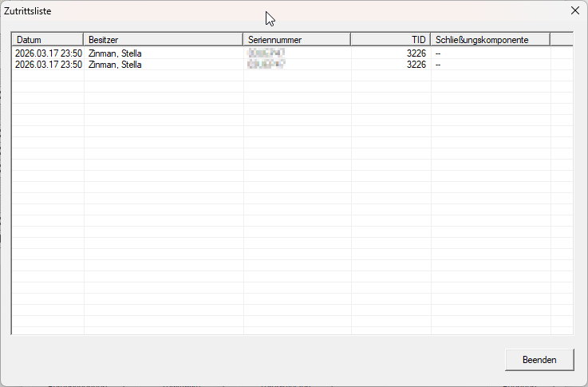
Task: Sort by the Seriennummer column header
Action: pos(296,39)
